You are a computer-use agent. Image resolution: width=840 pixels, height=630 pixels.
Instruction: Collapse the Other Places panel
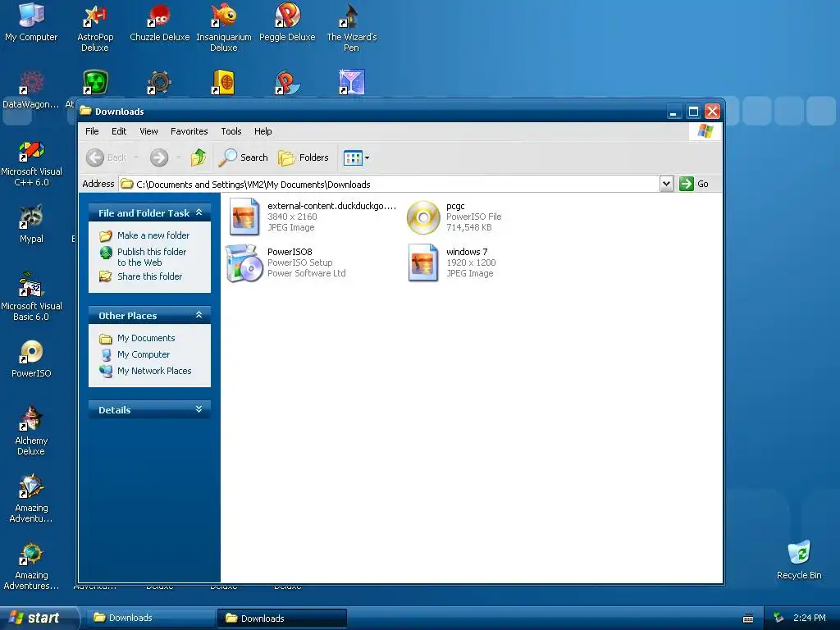[x=199, y=315]
